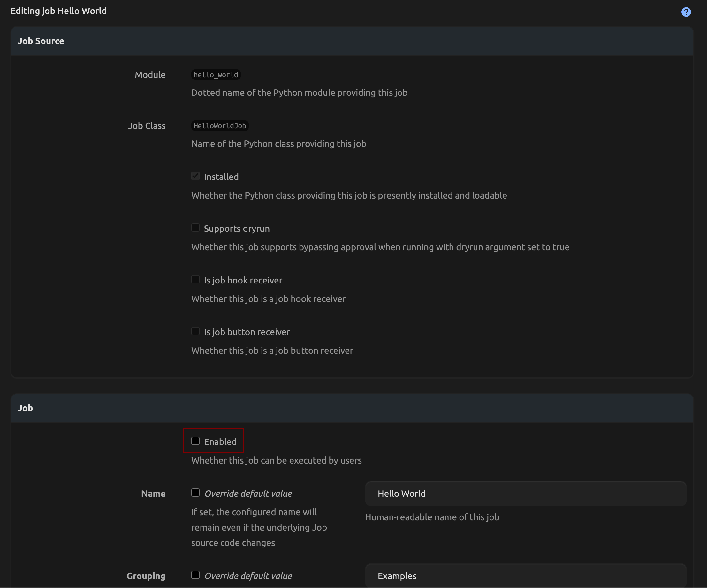Click the Supports dryrun label text
The height and width of the screenshot is (588, 707).
coord(237,229)
